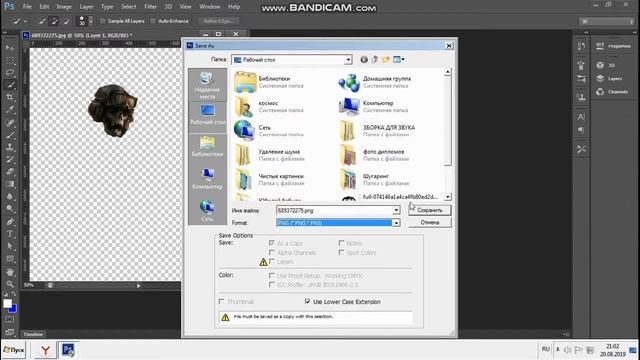Choose Subtract from Selection brush mode
640x360 pixels.
(x=66, y=21)
